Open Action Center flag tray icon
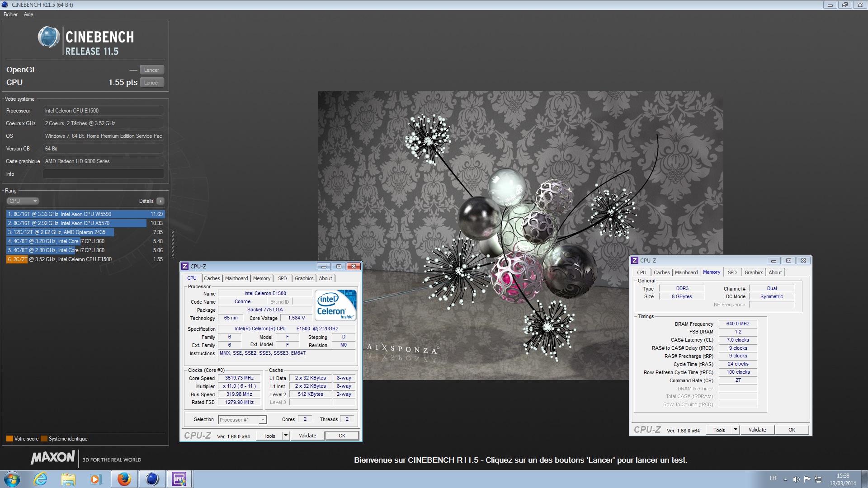Image resolution: width=868 pixels, height=488 pixels. pos(807,479)
